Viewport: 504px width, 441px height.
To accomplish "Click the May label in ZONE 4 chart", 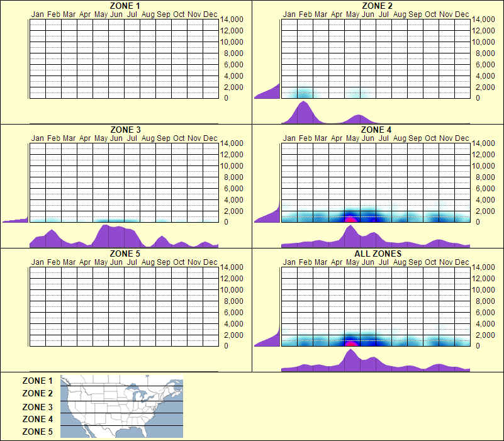I will pos(352,138).
